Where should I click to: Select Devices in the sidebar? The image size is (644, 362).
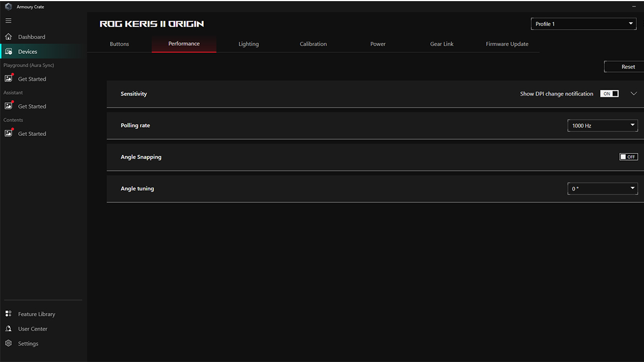(x=28, y=52)
